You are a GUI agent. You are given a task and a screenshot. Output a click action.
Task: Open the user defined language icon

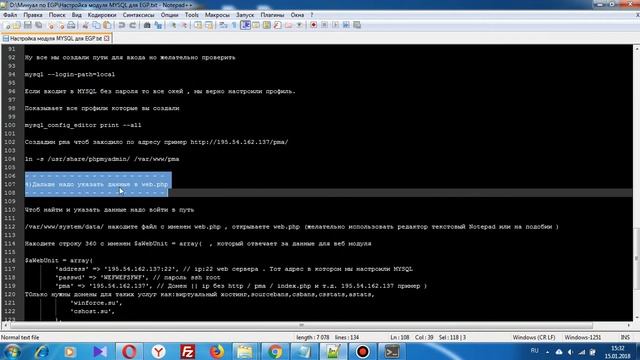coord(256,25)
